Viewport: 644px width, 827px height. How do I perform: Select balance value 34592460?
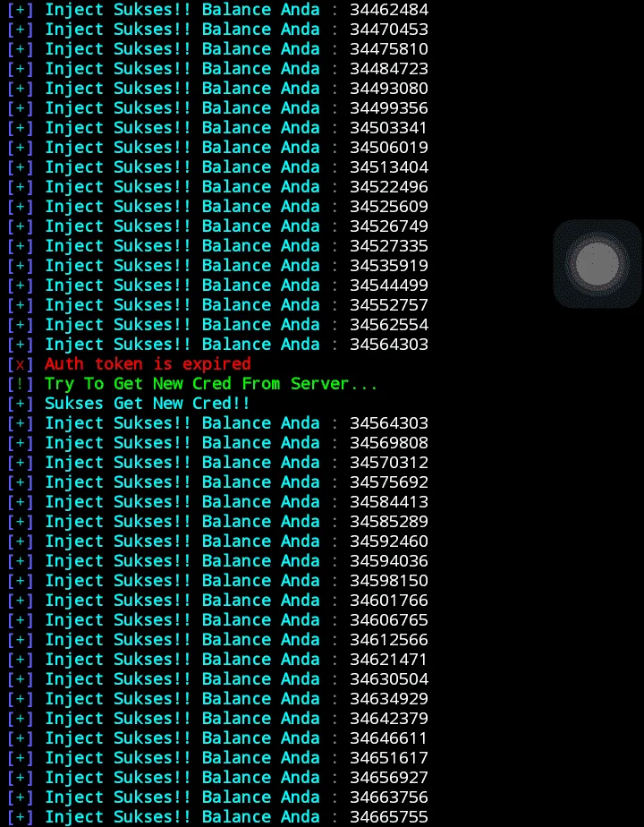pos(389,541)
